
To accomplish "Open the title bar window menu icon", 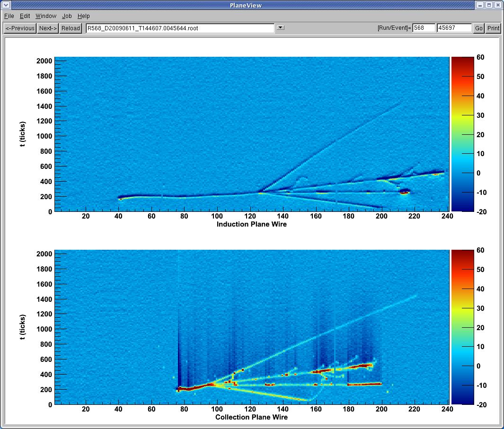I will point(5,5).
